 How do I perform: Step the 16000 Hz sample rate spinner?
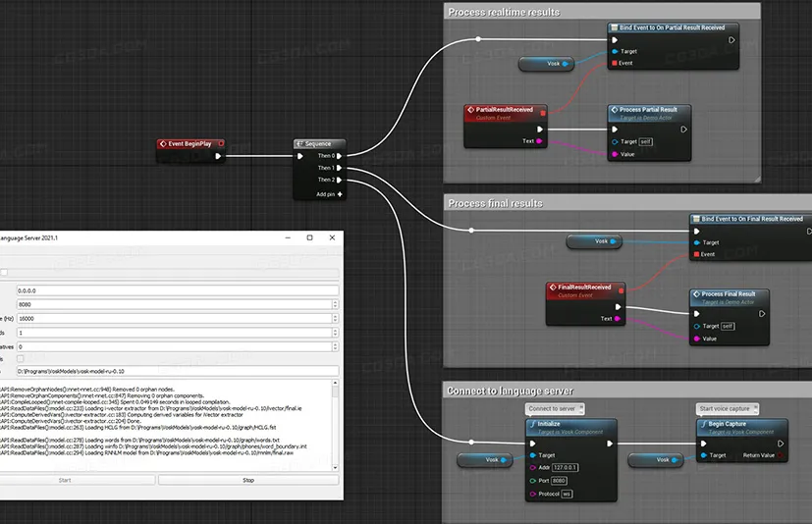335,319
